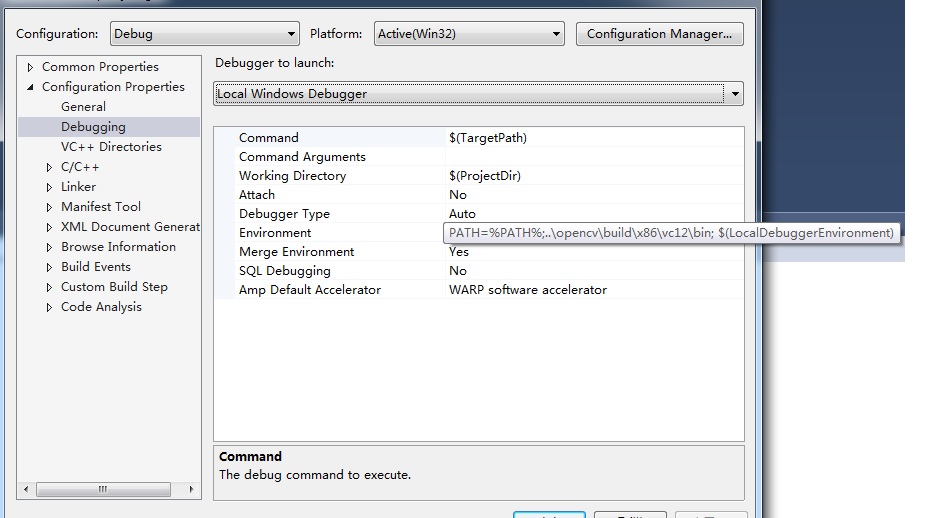
Task: Select the Code Analysis tree label
Action: [102, 307]
